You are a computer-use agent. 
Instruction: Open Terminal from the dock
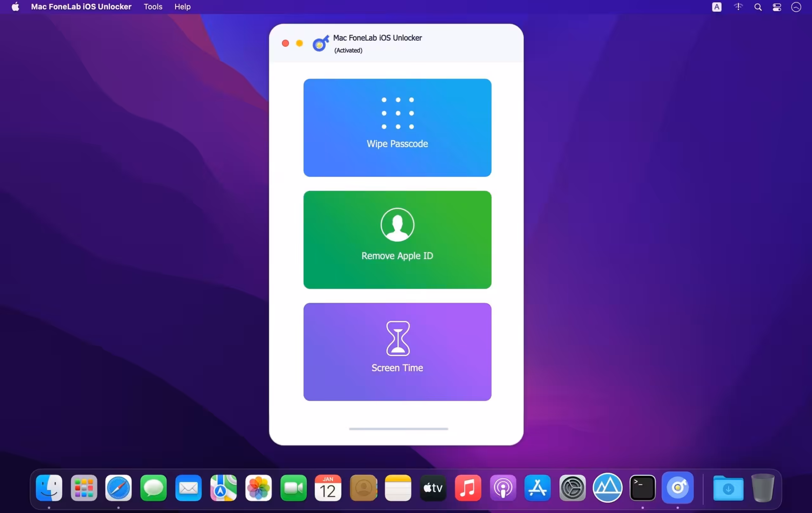coord(642,488)
